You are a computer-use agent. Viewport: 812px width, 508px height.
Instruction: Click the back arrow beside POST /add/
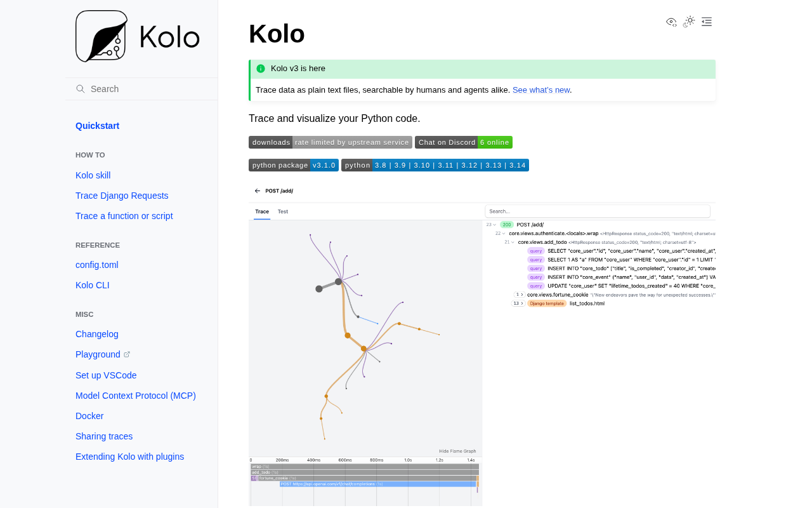258,190
